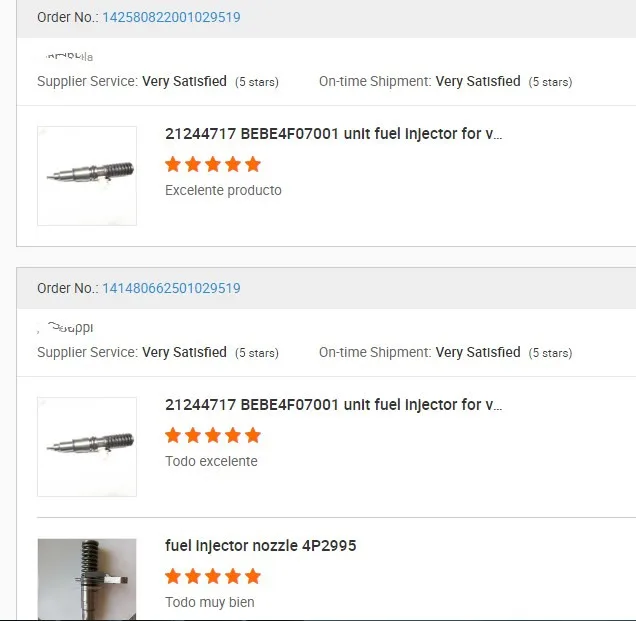Open the 4P2995 nozzle product thumbnail
This screenshot has width=636, height=621.
[x=87, y=579]
